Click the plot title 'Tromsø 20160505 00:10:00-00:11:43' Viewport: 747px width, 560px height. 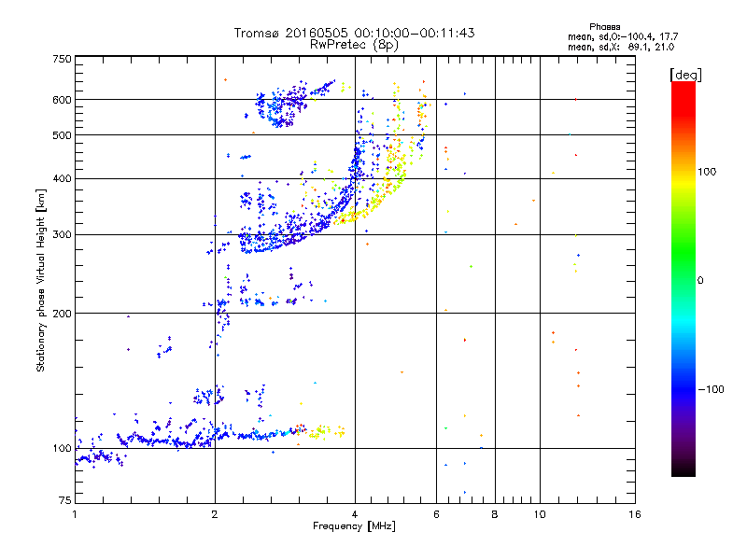tap(354, 33)
